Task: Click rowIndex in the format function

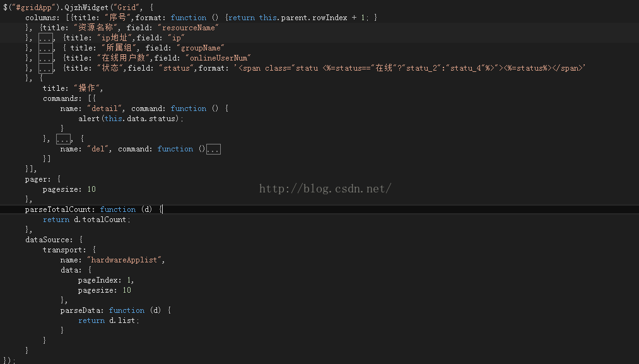Action: (x=330, y=18)
